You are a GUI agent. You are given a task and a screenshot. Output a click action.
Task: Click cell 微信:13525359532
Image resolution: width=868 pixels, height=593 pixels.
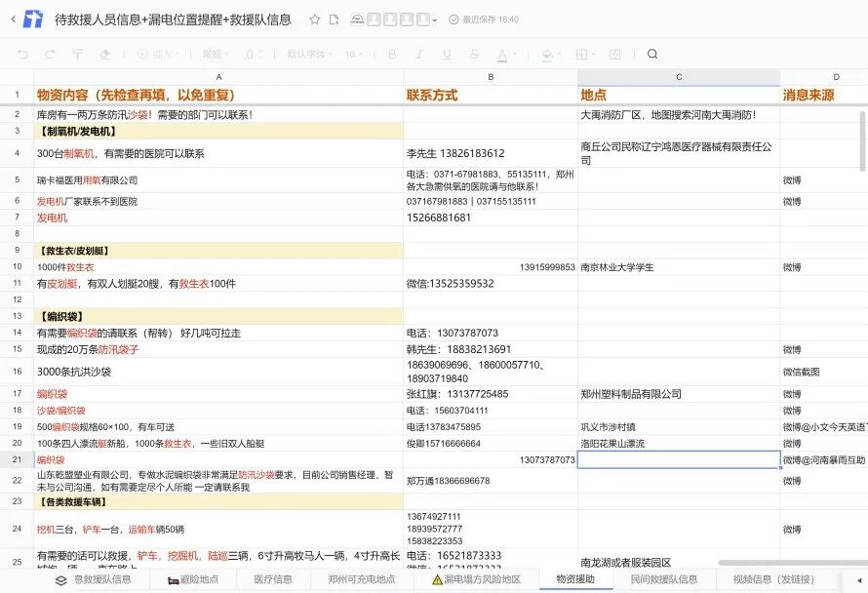(x=491, y=284)
